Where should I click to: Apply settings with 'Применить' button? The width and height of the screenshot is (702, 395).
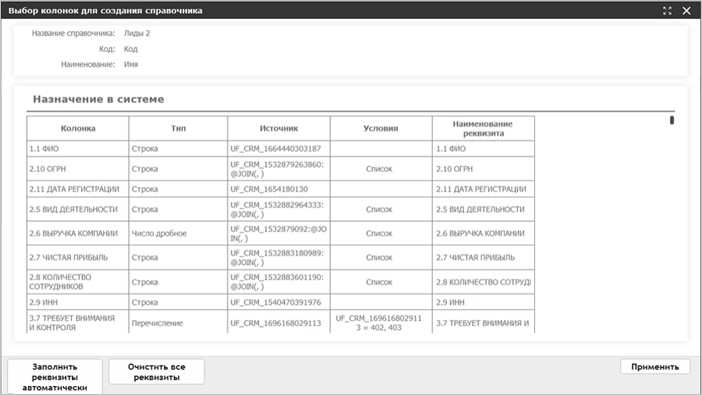click(x=655, y=367)
